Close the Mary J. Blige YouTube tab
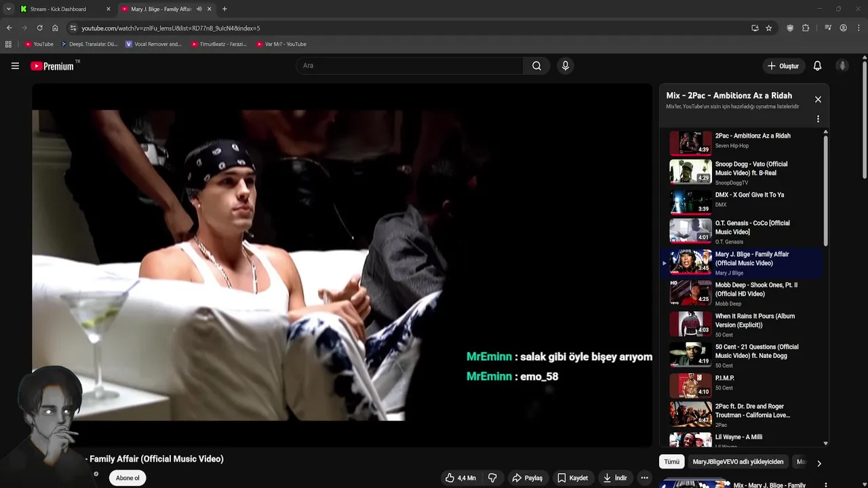The width and height of the screenshot is (868, 488). pyautogui.click(x=209, y=9)
